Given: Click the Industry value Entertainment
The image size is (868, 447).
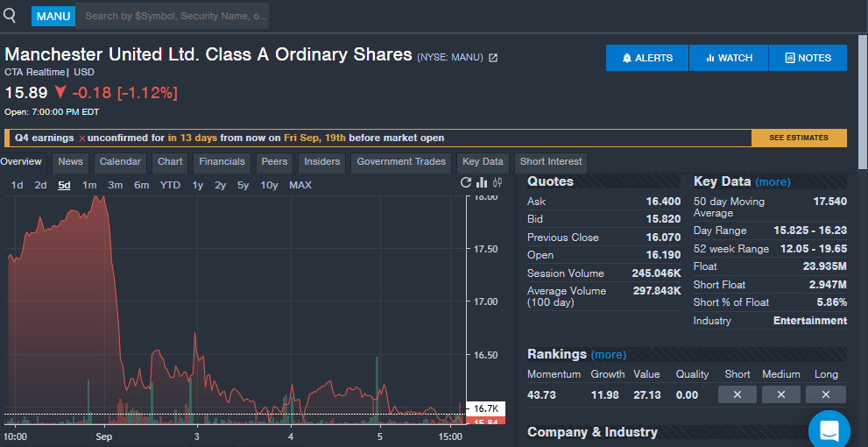Looking at the screenshot, I should (x=810, y=321).
